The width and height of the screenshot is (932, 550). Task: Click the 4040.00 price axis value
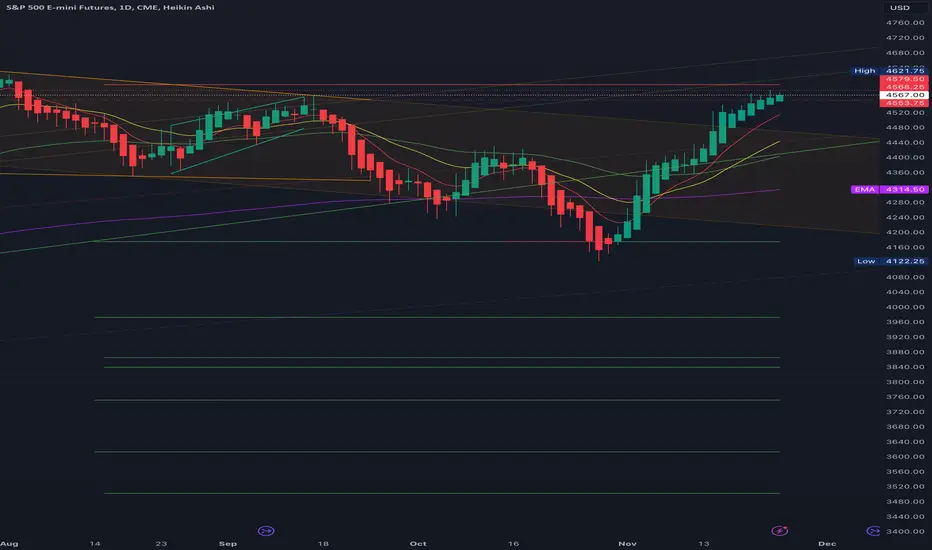pos(905,292)
